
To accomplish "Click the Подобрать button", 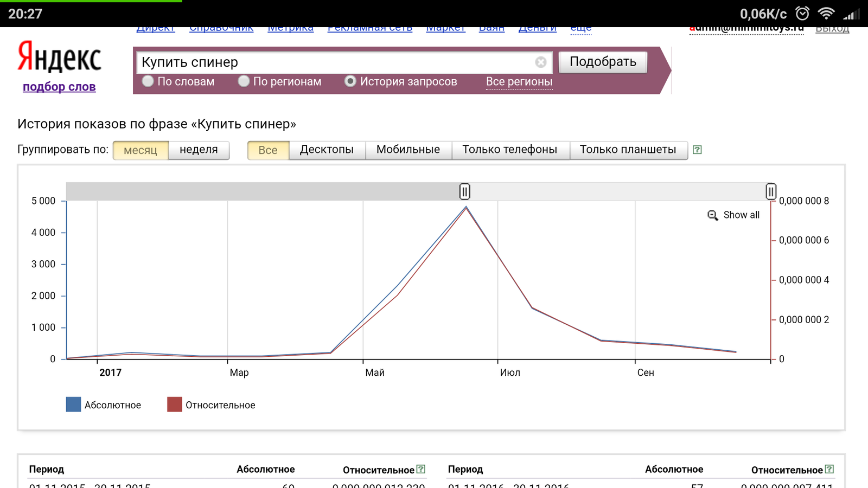I will click(x=603, y=62).
